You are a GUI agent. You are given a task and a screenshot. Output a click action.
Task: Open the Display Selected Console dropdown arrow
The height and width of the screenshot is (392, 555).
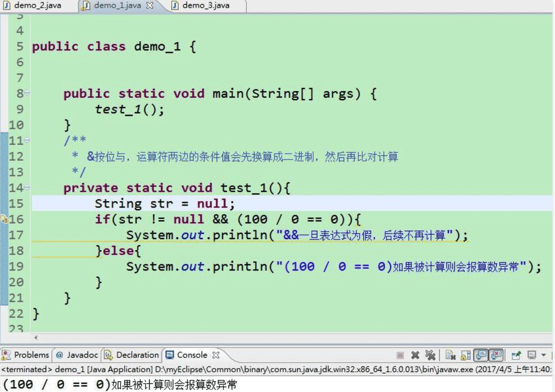[x=543, y=355]
